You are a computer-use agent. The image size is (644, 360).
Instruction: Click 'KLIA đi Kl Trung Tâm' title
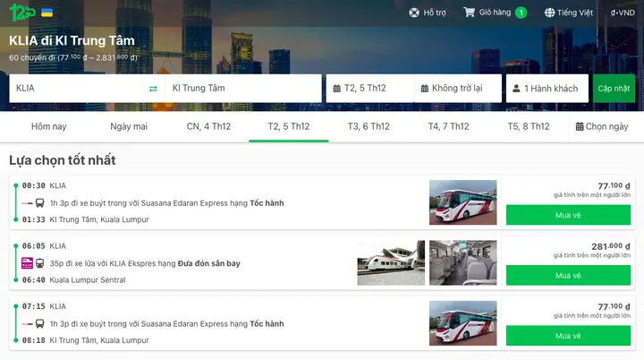[72, 40]
